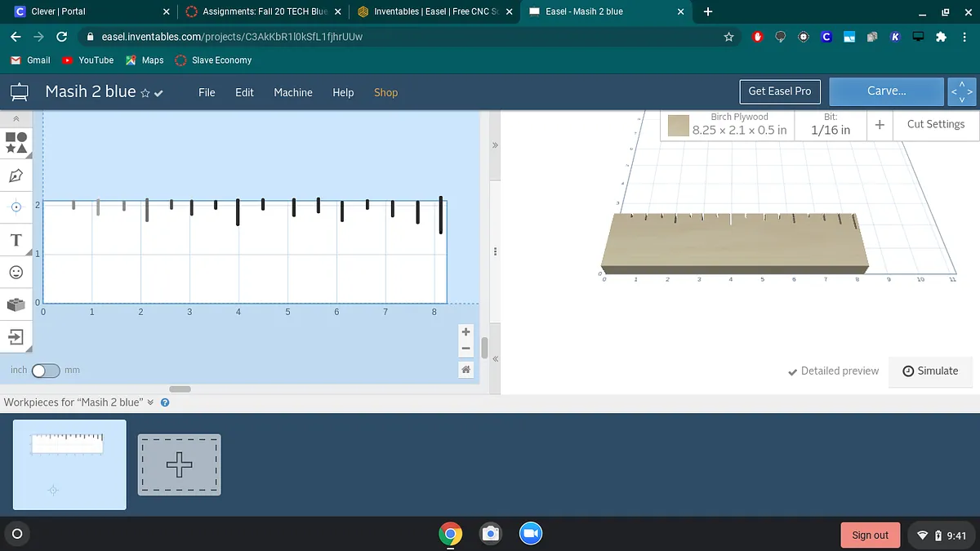Screen dimensions: 980x551
Task: Select the Pen drawing tool
Action: point(16,176)
